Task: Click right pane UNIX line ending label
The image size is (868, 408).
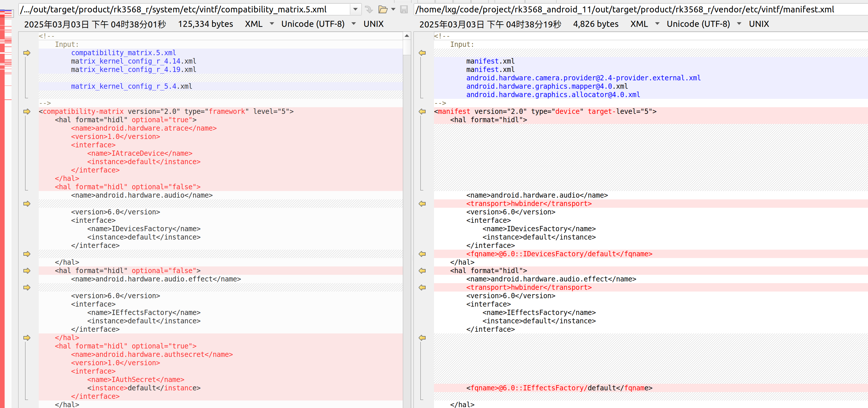Action: (759, 24)
